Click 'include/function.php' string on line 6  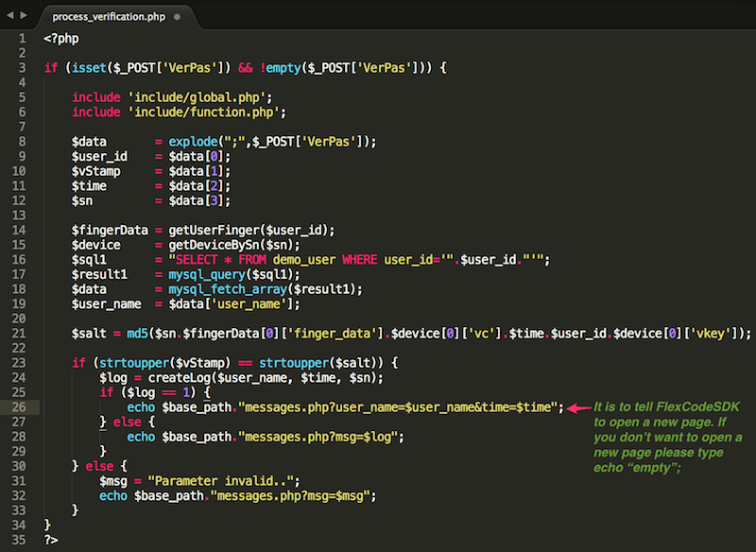[203, 112]
